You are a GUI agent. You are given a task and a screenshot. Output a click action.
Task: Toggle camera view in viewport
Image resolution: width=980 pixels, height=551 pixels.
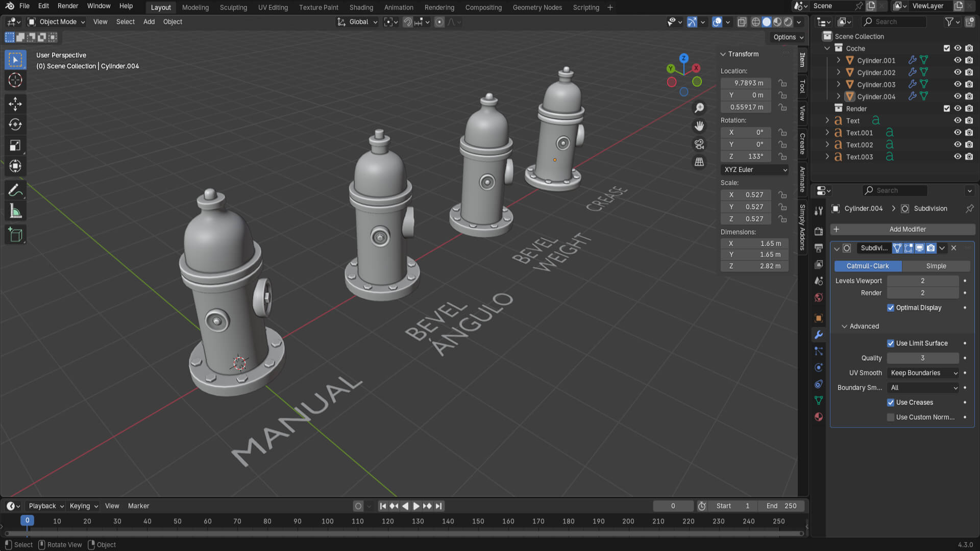coord(699,144)
